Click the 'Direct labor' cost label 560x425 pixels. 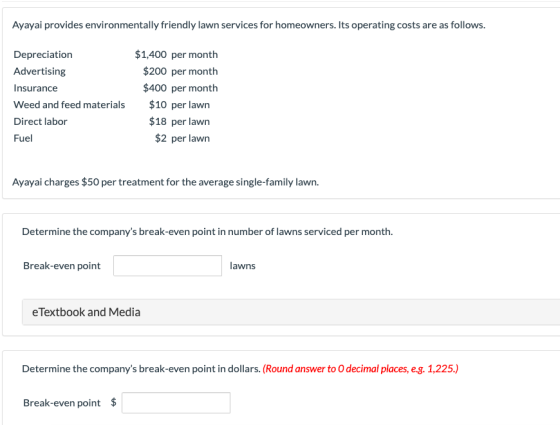coord(40,121)
